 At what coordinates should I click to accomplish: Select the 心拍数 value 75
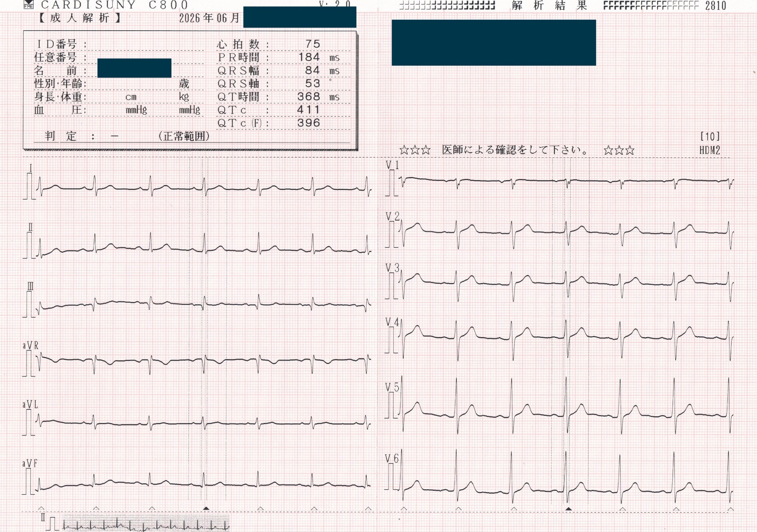(x=313, y=44)
